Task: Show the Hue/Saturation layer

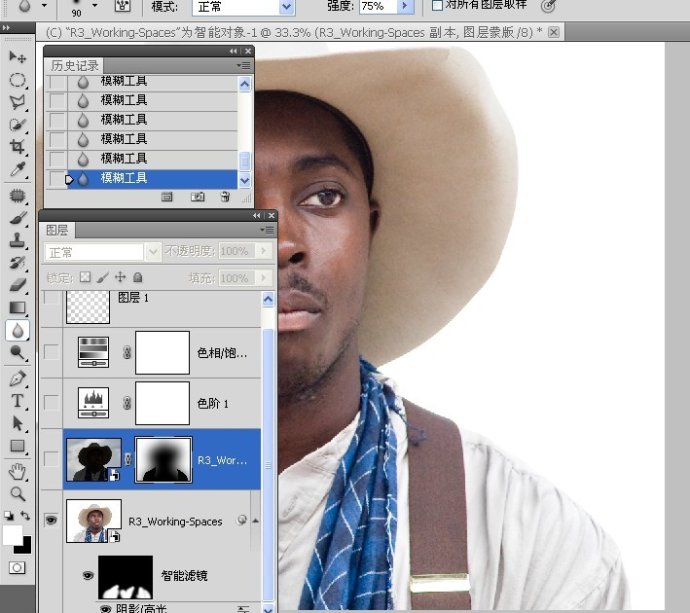Action: [51, 352]
